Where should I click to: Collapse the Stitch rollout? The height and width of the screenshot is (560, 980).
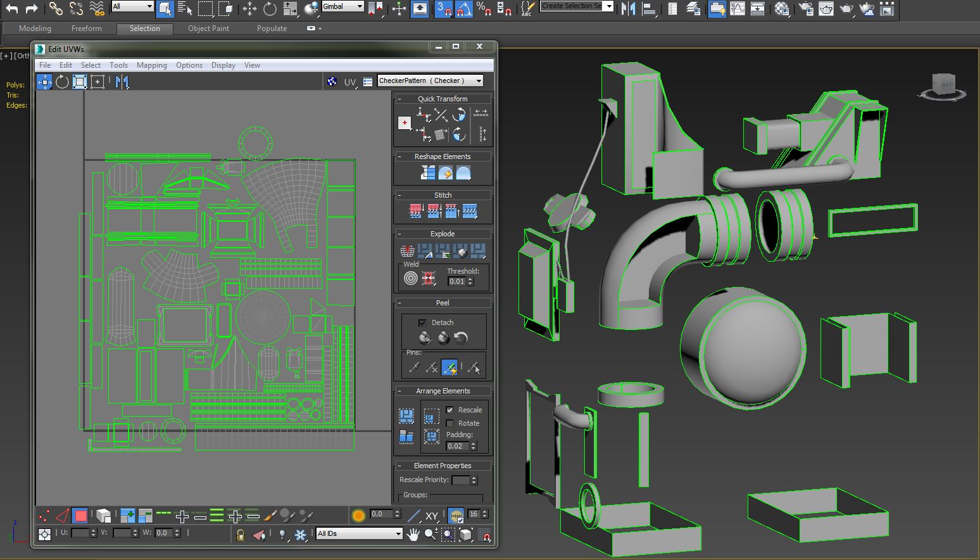(x=400, y=194)
